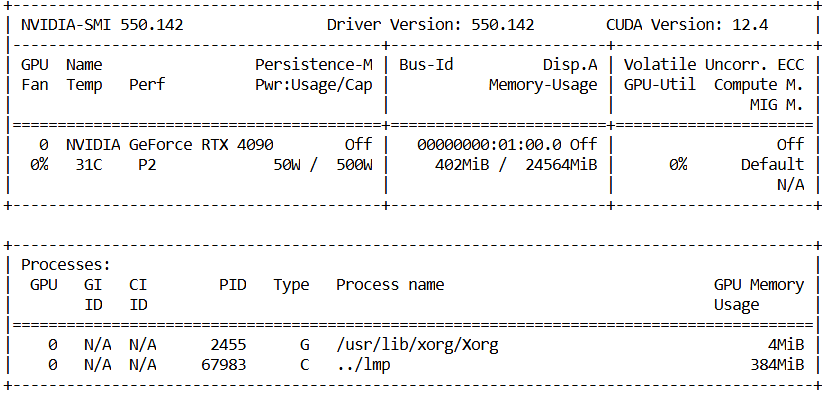This screenshot has height=394, width=834.
Task: Click the NVIDIA-SMI 550.142 version text
Action: pos(102,25)
